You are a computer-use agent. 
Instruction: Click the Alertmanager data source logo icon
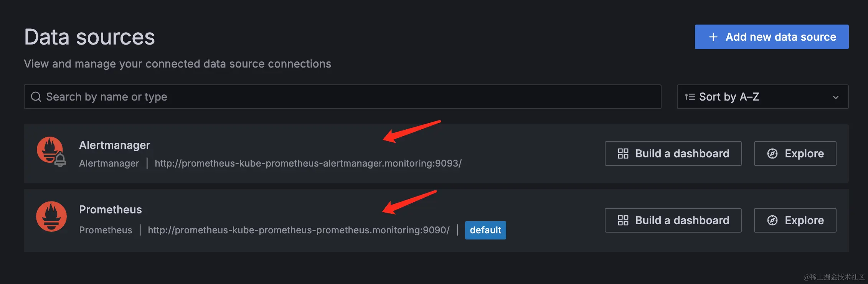pyautogui.click(x=51, y=151)
